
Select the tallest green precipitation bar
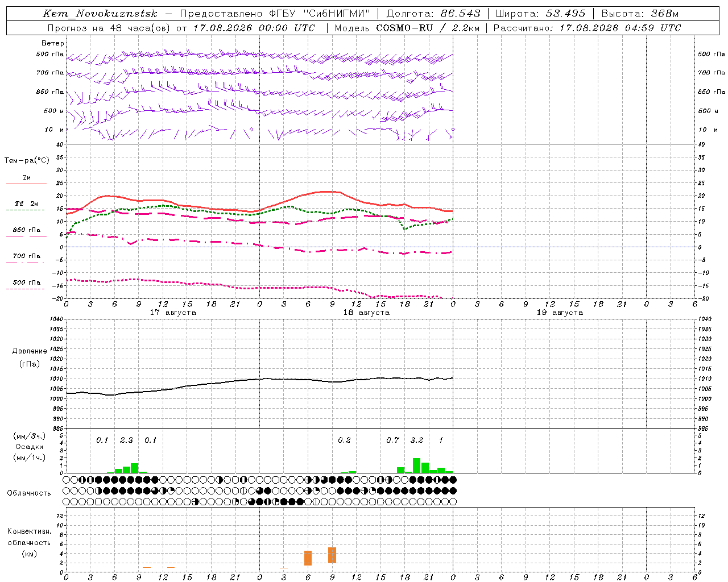416,465
